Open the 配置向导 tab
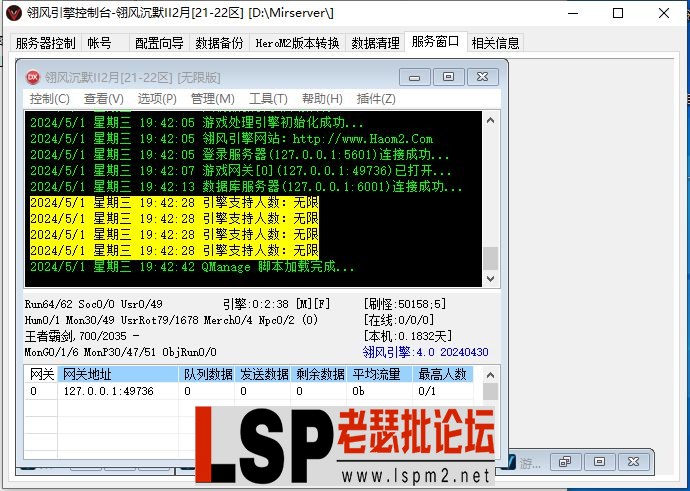Image resolution: width=690 pixels, height=491 pixels. point(159,43)
